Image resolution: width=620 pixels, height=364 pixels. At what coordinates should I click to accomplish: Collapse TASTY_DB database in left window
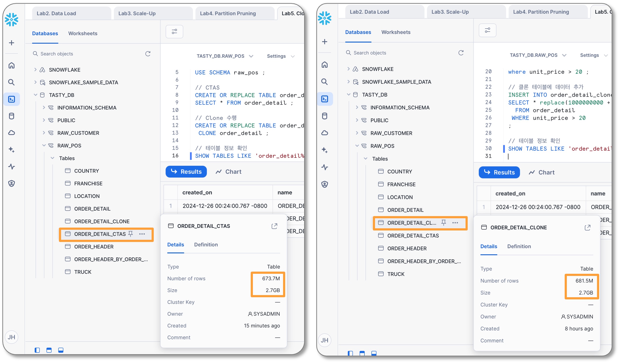point(35,95)
